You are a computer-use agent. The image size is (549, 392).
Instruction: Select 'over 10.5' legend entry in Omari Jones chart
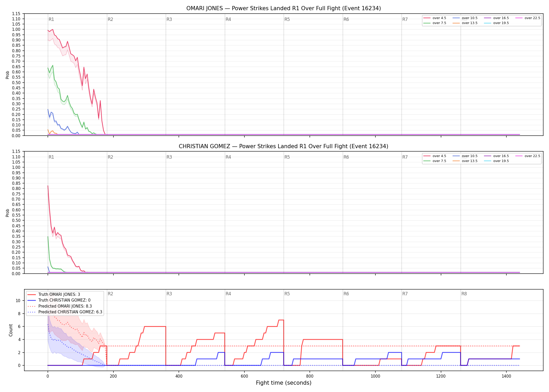465,18
